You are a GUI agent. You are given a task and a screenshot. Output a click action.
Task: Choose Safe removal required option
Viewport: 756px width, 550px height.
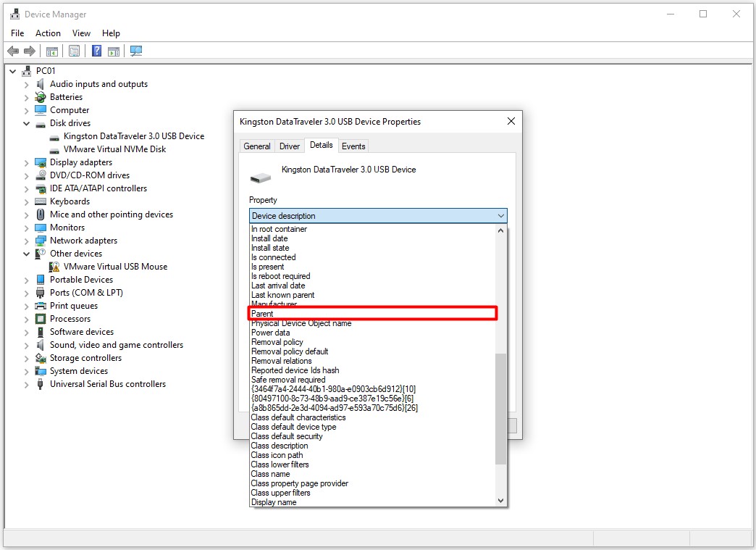(373, 380)
